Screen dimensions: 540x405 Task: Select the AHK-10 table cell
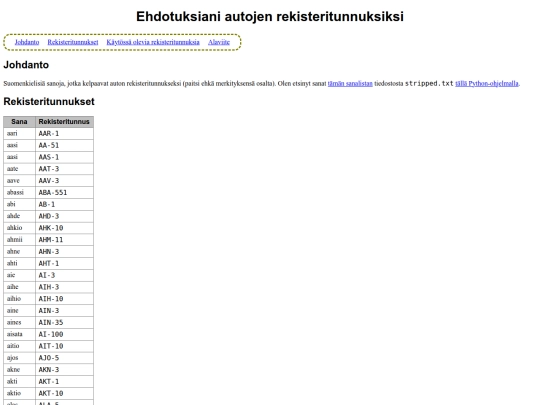[64, 228]
